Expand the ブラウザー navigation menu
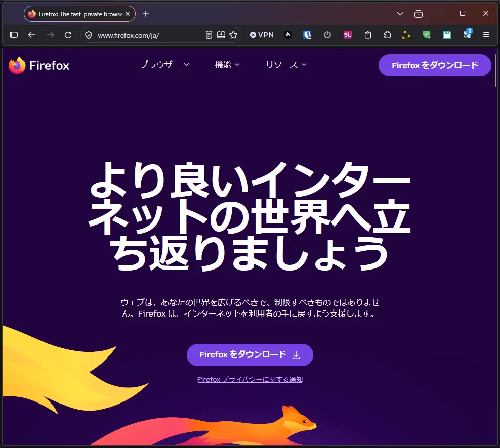Viewport: 500px width, 448px height. (x=164, y=65)
